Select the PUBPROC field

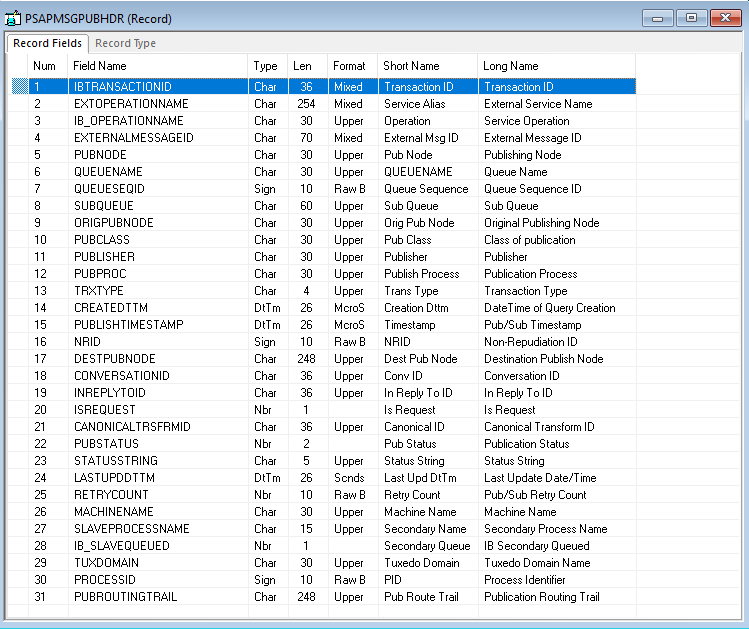click(100, 274)
